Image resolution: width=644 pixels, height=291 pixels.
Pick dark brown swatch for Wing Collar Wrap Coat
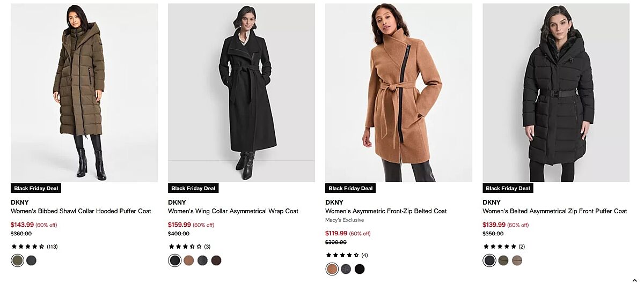(216, 260)
